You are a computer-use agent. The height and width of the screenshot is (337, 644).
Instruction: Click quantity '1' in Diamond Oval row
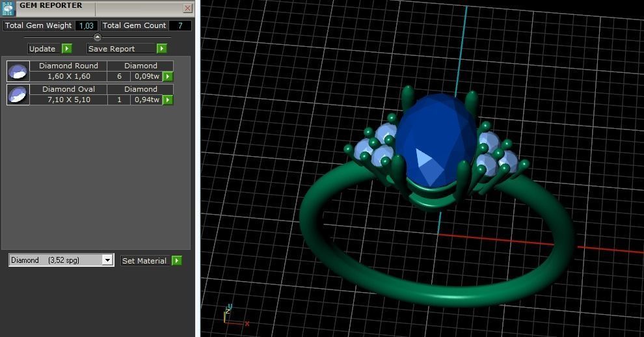119,100
